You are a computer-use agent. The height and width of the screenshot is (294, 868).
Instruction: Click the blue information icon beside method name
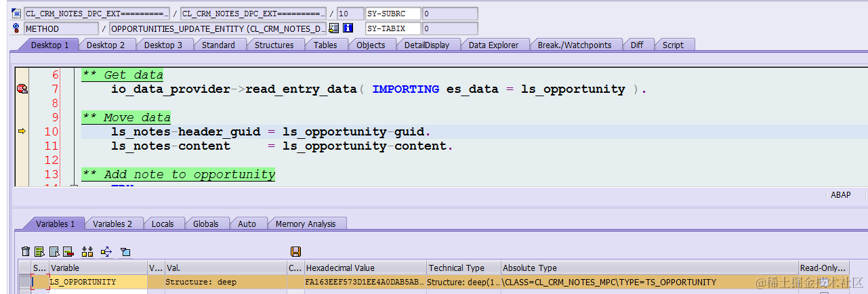(348, 28)
